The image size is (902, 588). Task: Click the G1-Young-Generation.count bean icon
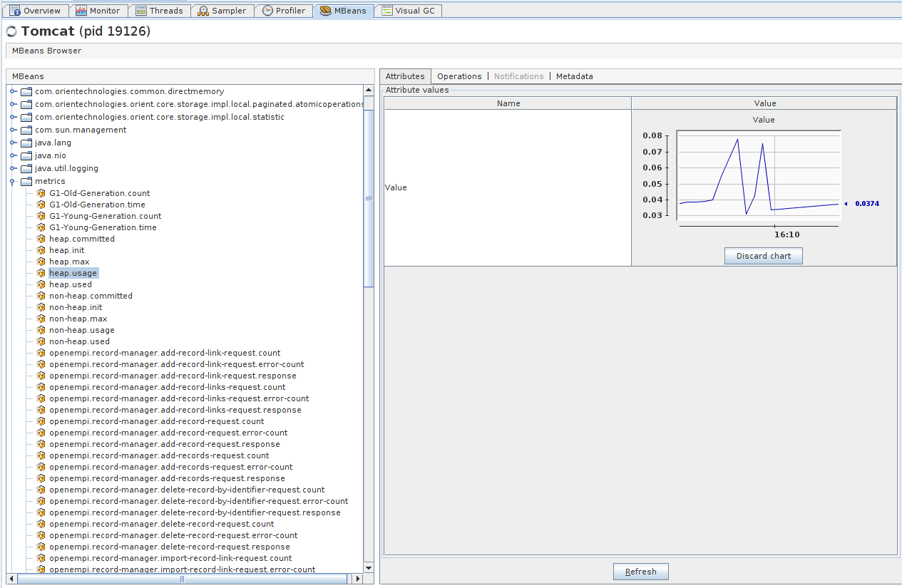click(x=41, y=216)
